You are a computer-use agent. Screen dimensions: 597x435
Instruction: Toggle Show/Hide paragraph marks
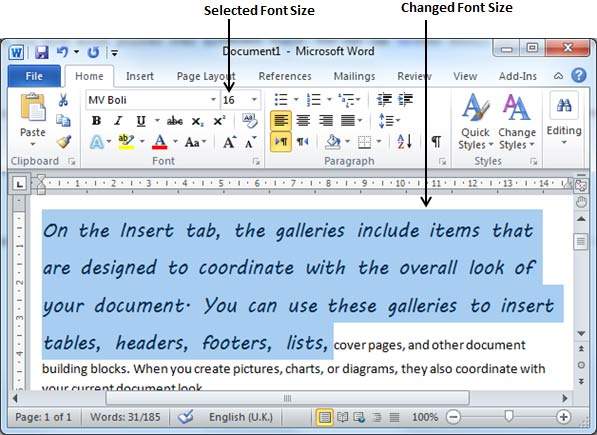point(436,142)
